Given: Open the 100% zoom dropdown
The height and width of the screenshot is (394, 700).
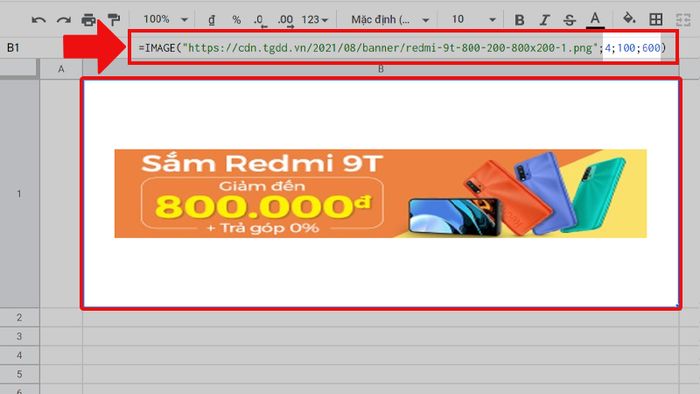Looking at the screenshot, I should pyautogui.click(x=165, y=20).
